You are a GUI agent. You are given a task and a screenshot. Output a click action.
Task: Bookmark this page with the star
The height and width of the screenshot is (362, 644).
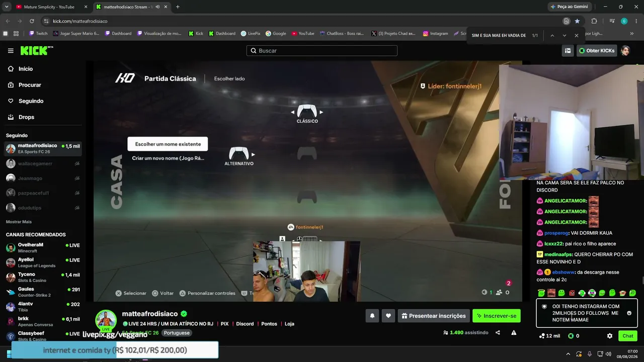(x=577, y=21)
